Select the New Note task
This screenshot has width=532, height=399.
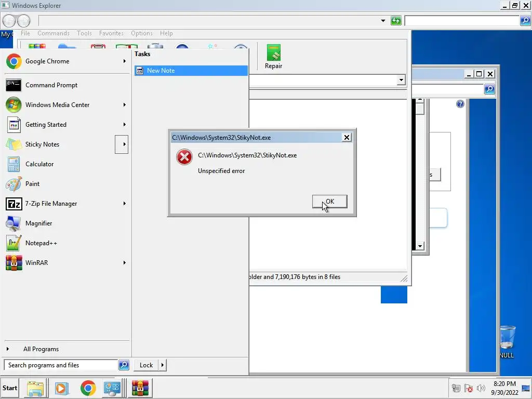[191, 71]
